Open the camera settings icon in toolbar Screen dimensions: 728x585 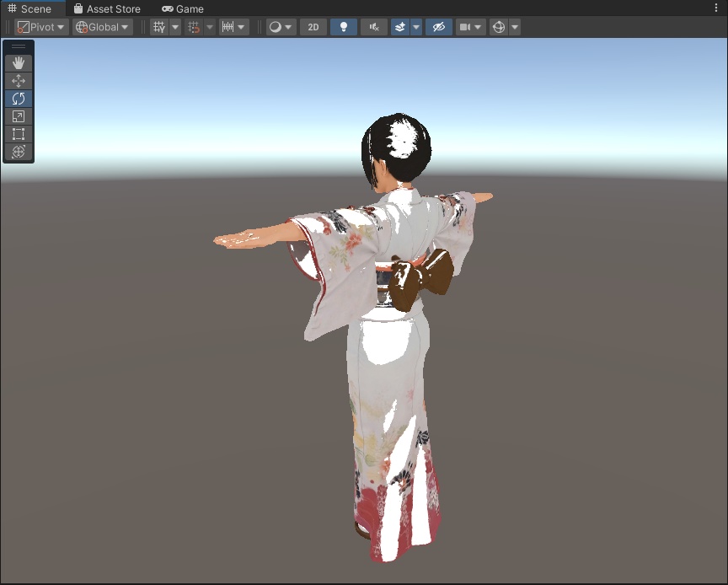click(467, 26)
